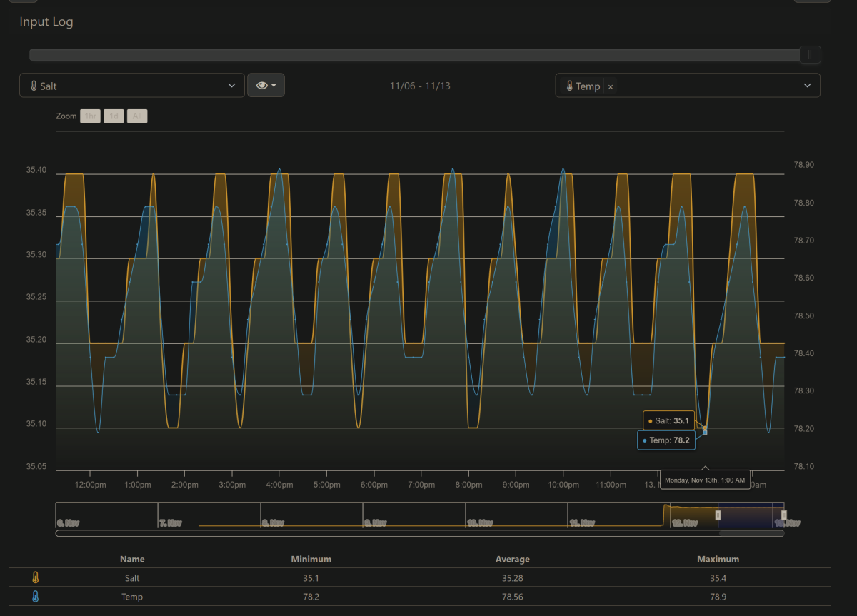Click the left navigator range handle
The image size is (857, 616).
(x=718, y=515)
